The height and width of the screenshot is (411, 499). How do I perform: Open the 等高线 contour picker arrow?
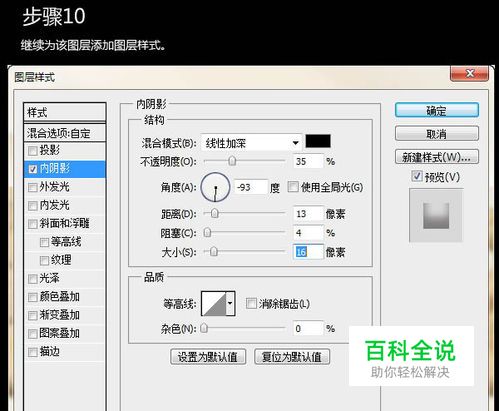pyautogui.click(x=230, y=303)
